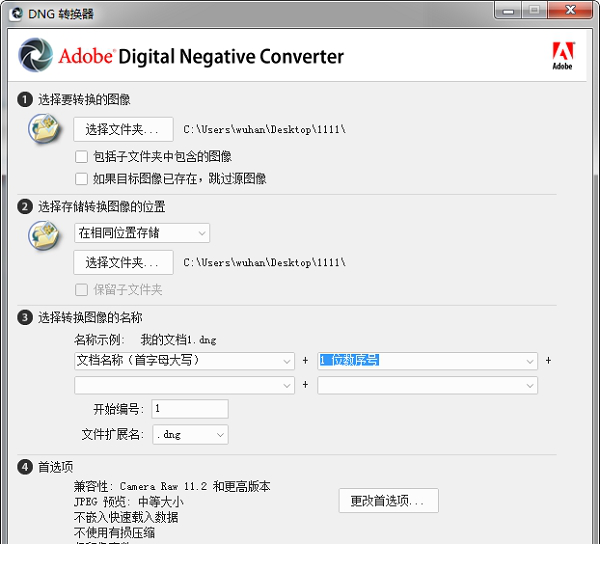Click the 兼容性: Camera Raw 11.2 和更高版本 line
The image size is (600, 565).
[x=172, y=486]
